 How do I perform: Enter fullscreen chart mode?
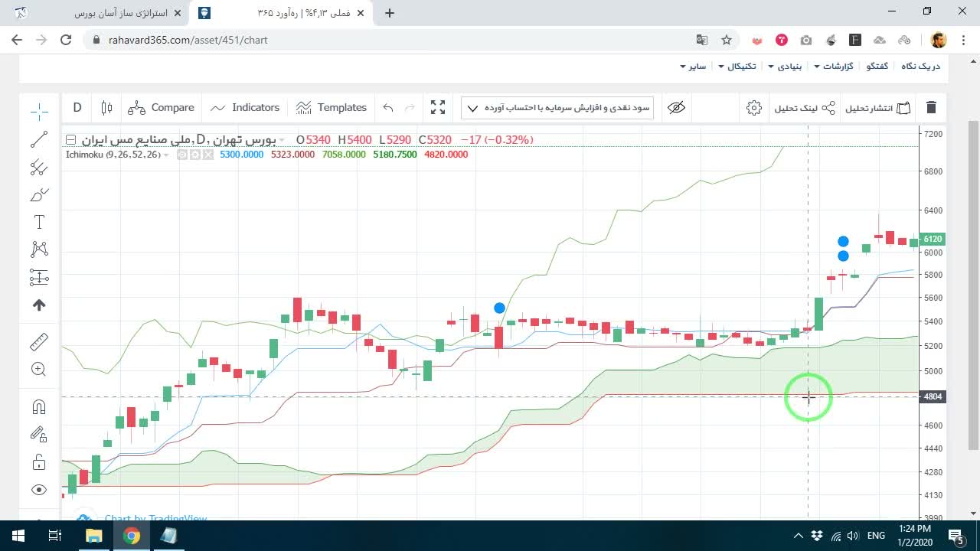point(438,108)
